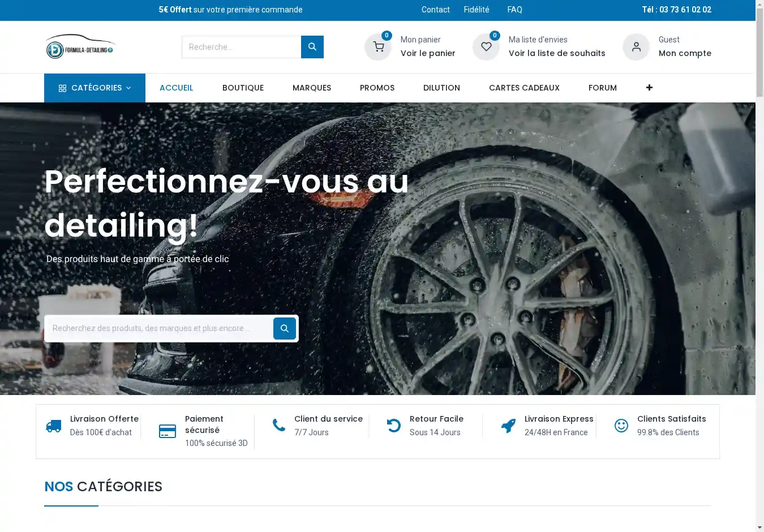
Task: Go to the PROMOS page
Action: click(x=377, y=88)
